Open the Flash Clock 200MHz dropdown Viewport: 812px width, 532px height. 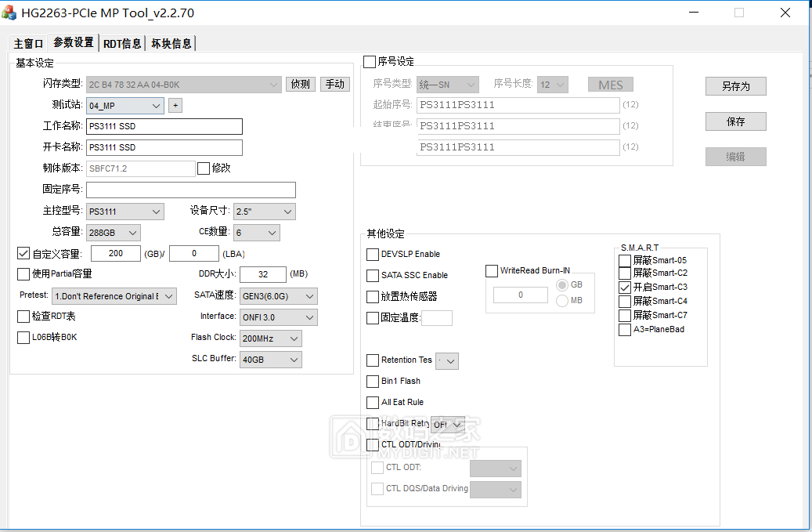270,338
